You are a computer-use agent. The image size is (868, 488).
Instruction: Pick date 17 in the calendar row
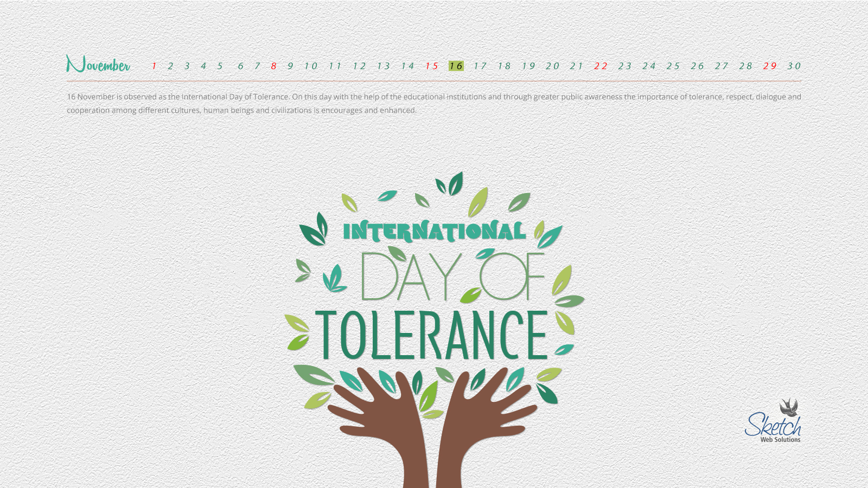(x=480, y=66)
